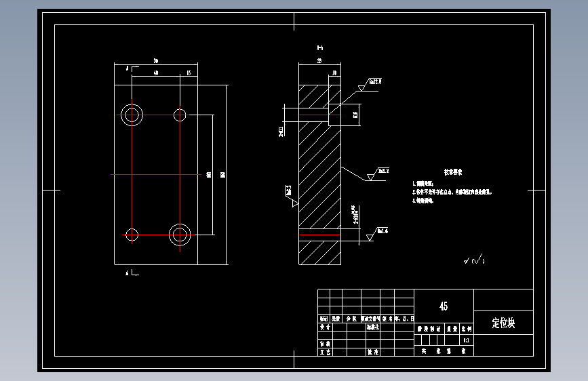This screenshot has width=588, height=381.
Task: Click the "A-A" section view label
Action: [x=319, y=47]
